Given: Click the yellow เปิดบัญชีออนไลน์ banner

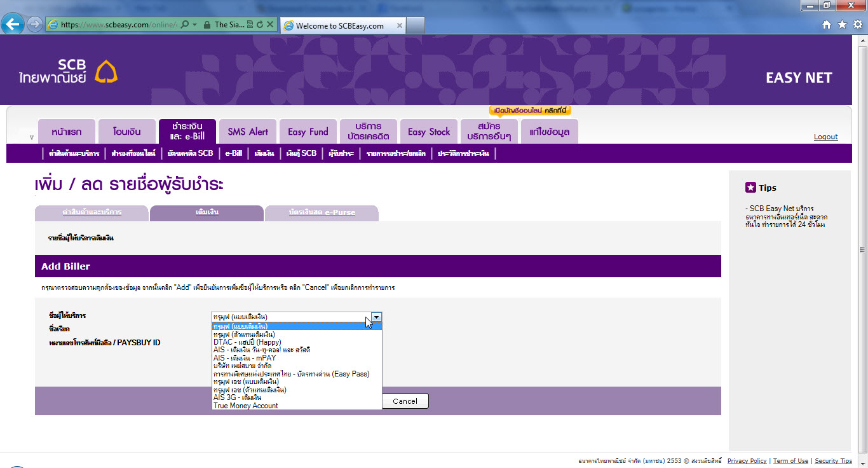Looking at the screenshot, I should point(530,111).
